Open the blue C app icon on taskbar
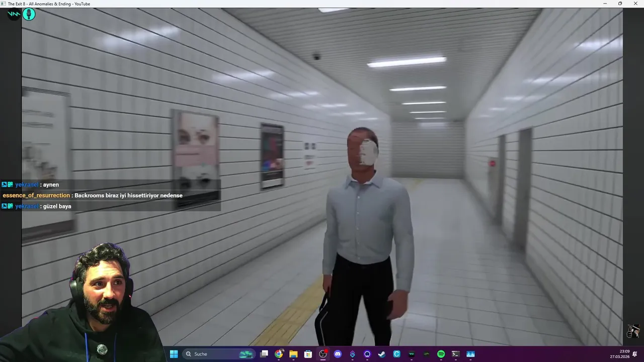This screenshot has height=362, width=644. pos(396,354)
